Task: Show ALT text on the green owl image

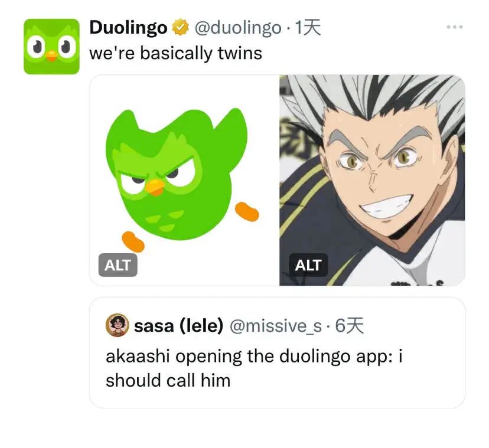Action: tap(118, 265)
